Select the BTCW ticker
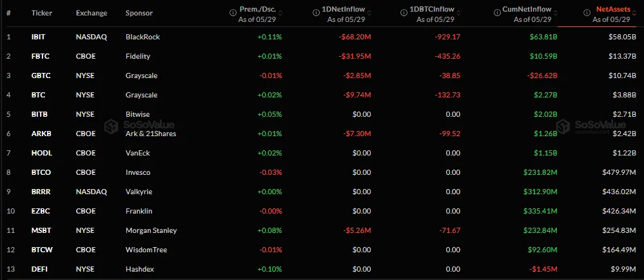 [42, 250]
